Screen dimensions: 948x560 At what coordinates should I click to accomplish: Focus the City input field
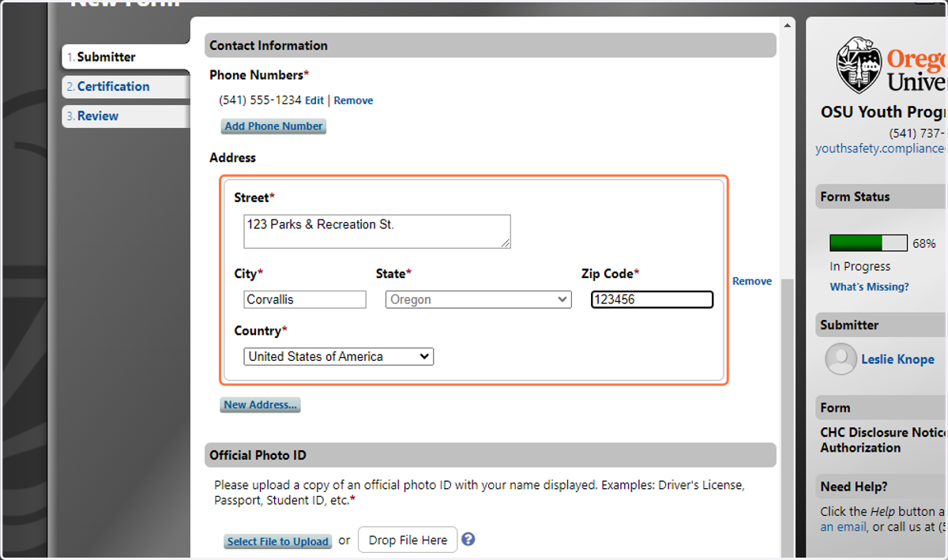click(305, 299)
